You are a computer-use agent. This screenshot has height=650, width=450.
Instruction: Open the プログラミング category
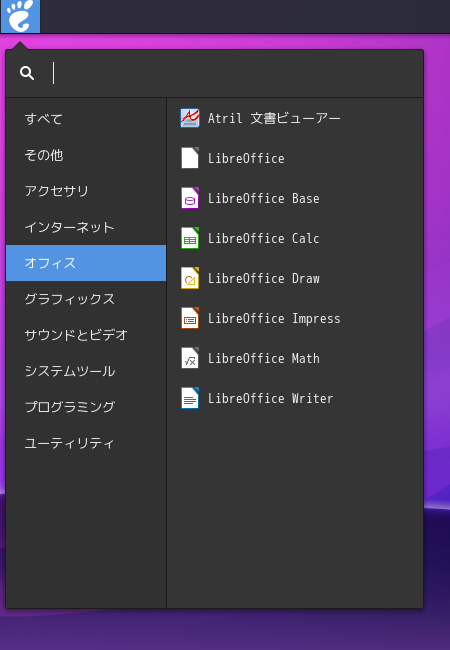click(86, 407)
